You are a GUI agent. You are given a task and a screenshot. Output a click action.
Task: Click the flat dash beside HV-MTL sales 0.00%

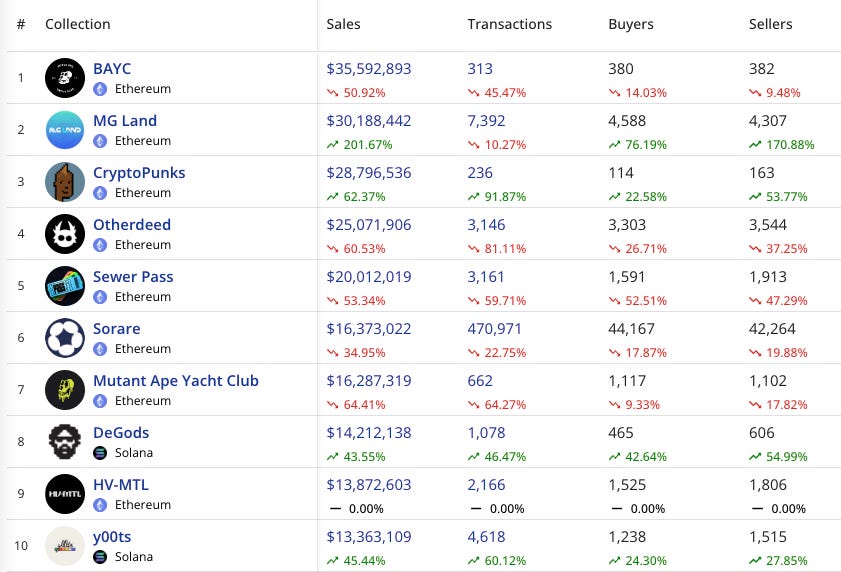click(x=335, y=508)
